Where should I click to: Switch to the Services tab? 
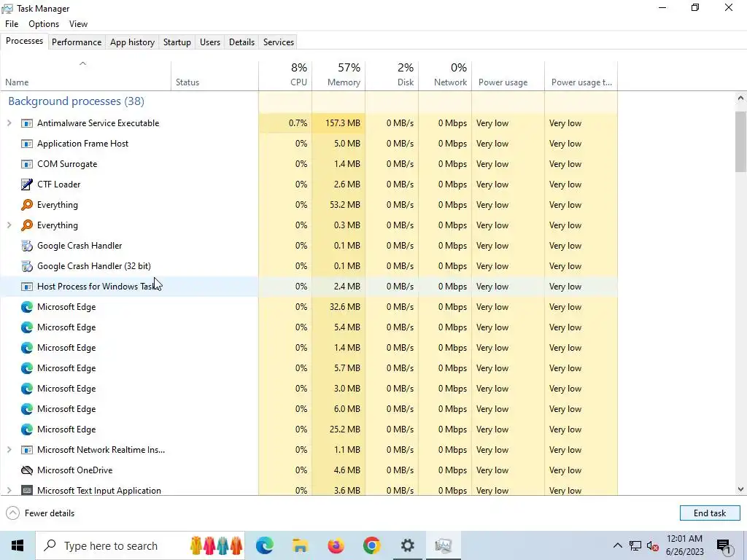[279, 42]
